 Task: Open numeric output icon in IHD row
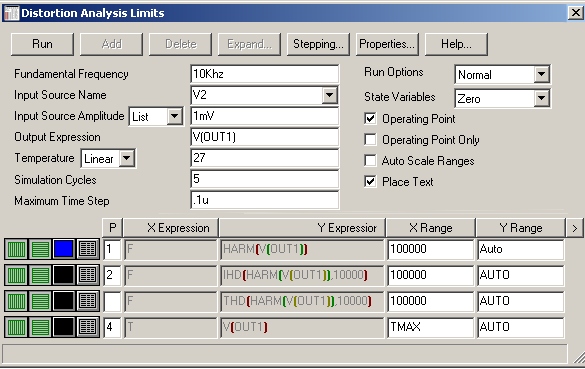(x=88, y=275)
